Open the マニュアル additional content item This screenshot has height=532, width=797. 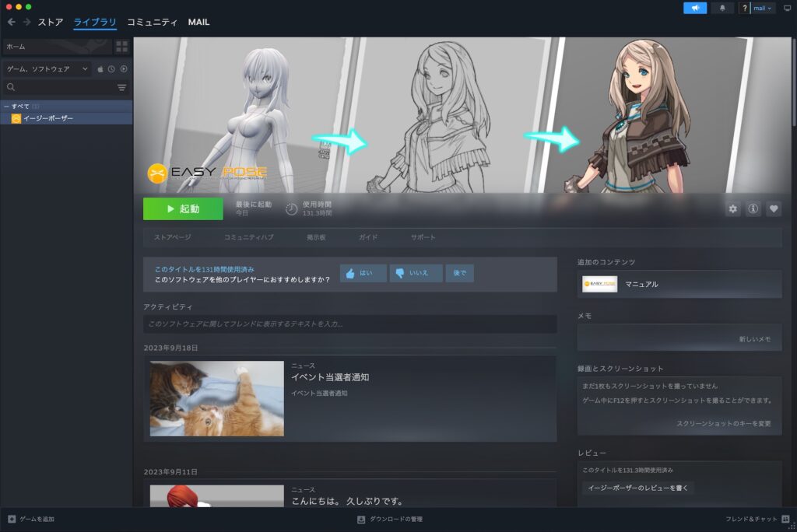679,284
